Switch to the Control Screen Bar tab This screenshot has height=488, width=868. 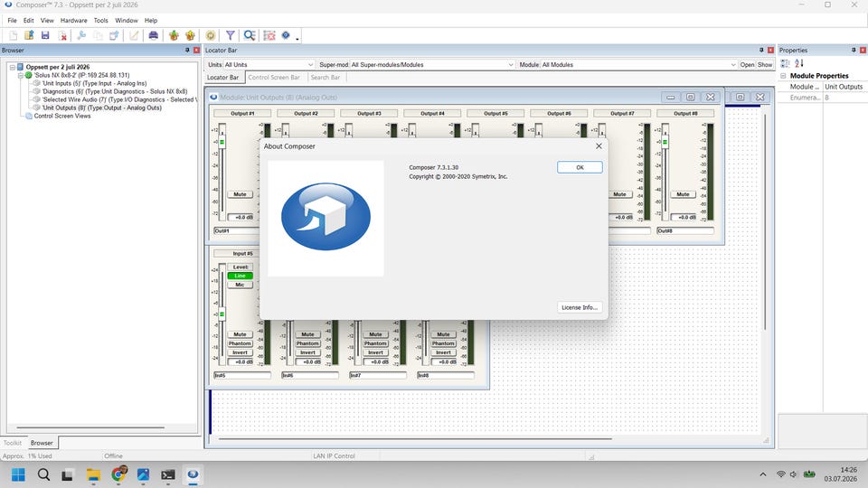click(x=274, y=78)
